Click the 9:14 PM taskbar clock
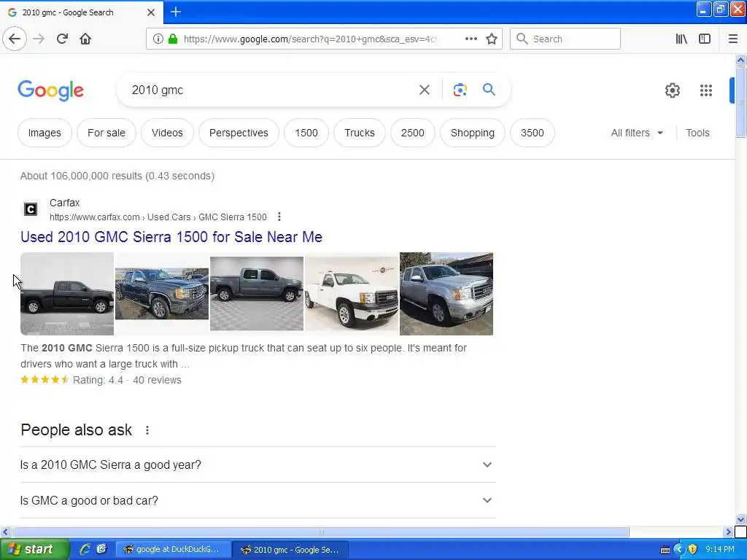Image resolution: width=747 pixels, height=560 pixels. pyautogui.click(x=720, y=550)
